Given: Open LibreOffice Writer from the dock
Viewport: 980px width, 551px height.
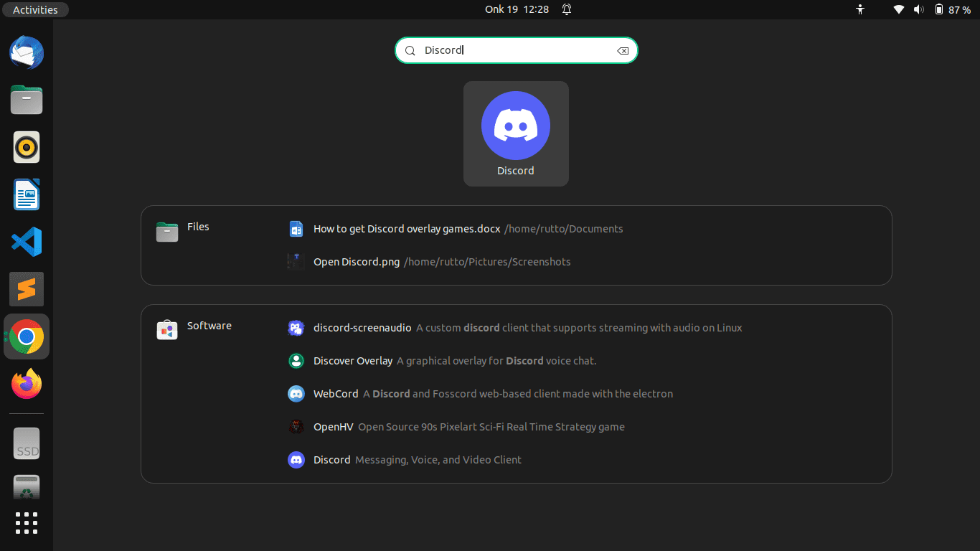Looking at the screenshot, I should 27,194.
